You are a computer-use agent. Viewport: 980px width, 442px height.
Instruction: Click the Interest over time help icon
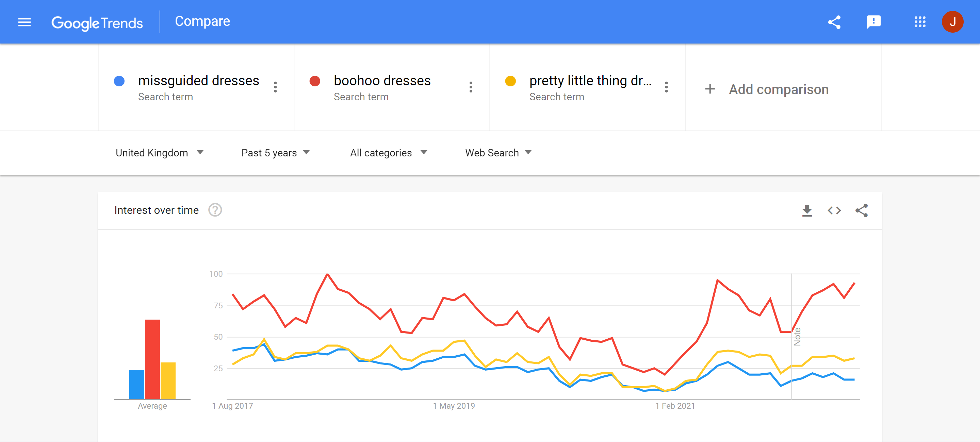[216, 210]
